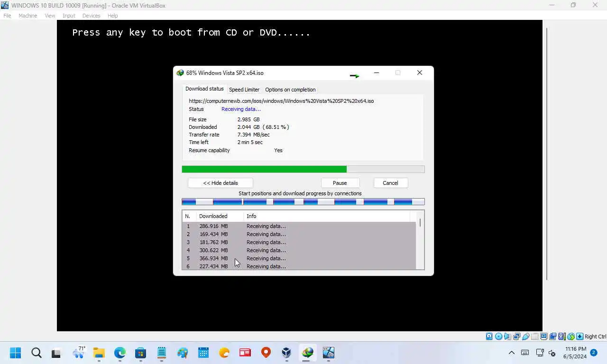Image resolution: width=607 pixels, height=364 pixels.
Task: Click the 2 min 5 sec time left value
Action: pos(250,142)
